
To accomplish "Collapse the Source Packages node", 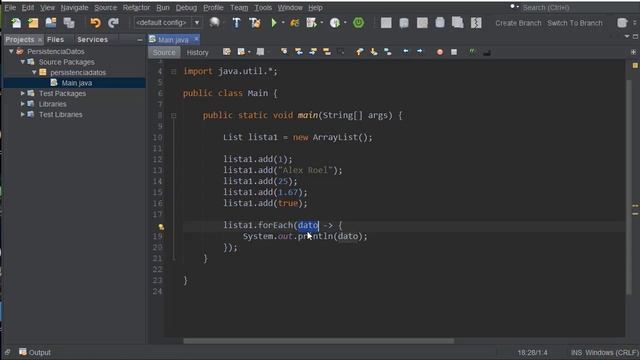I will pyautogui.click(x=22, y=62).
